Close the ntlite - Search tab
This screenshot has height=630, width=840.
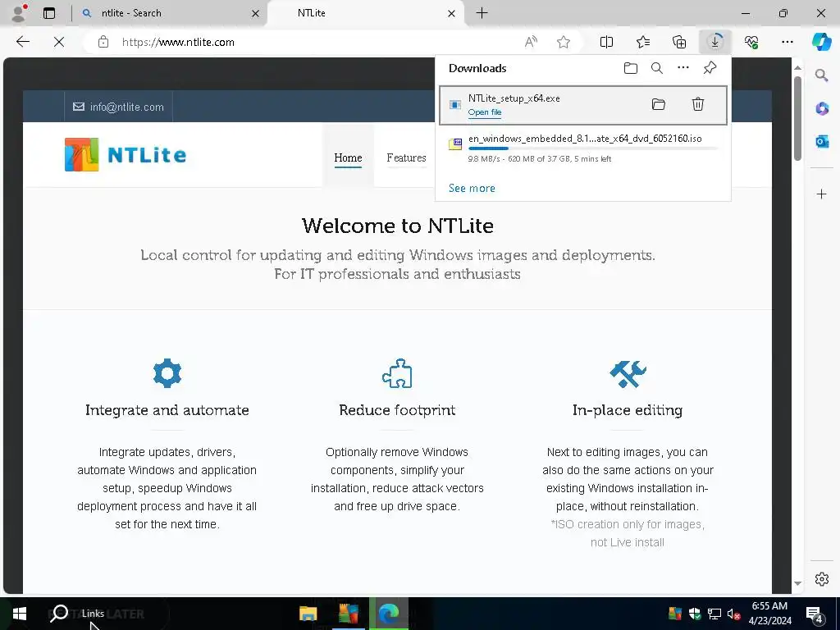[x=256, y=13]
